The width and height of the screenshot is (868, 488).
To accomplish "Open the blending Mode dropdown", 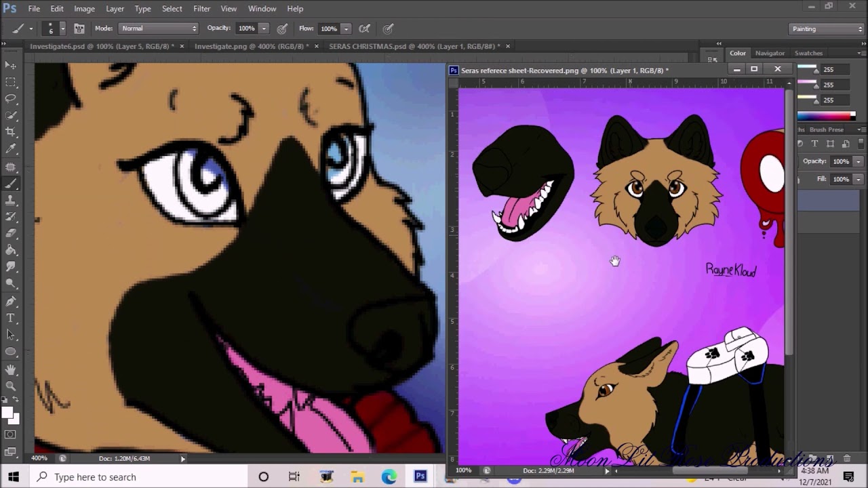I will (159, 28).
